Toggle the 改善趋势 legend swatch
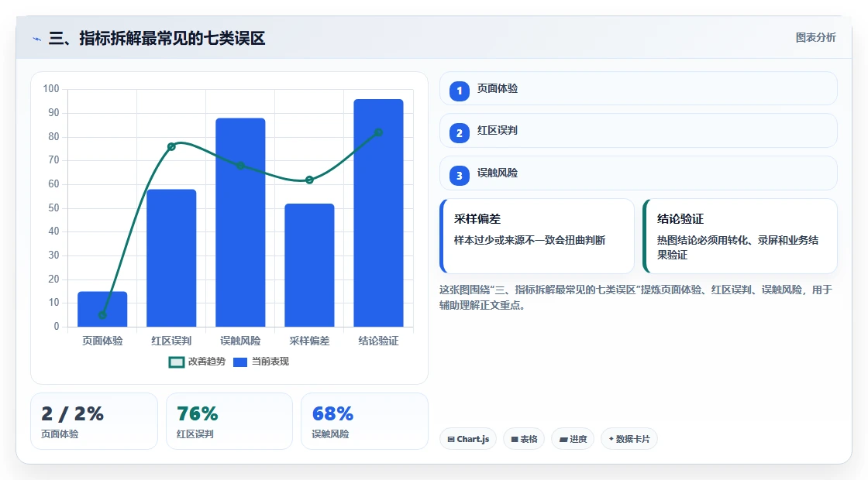868x480 pixels. tap(177, 362)
